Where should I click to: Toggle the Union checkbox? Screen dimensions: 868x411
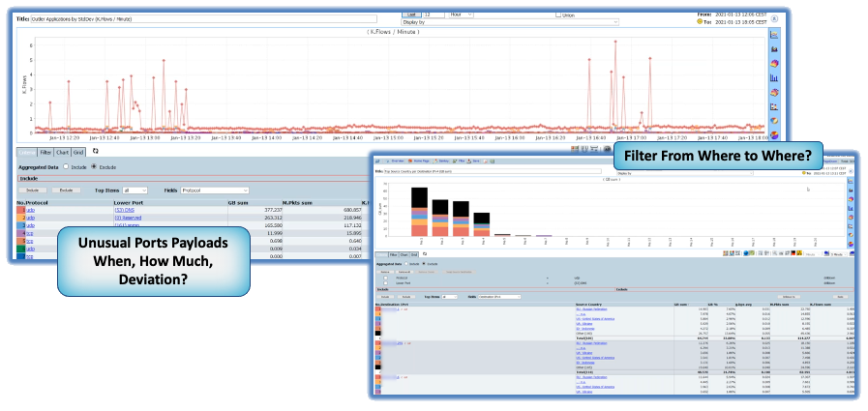(x=558, y=15)
